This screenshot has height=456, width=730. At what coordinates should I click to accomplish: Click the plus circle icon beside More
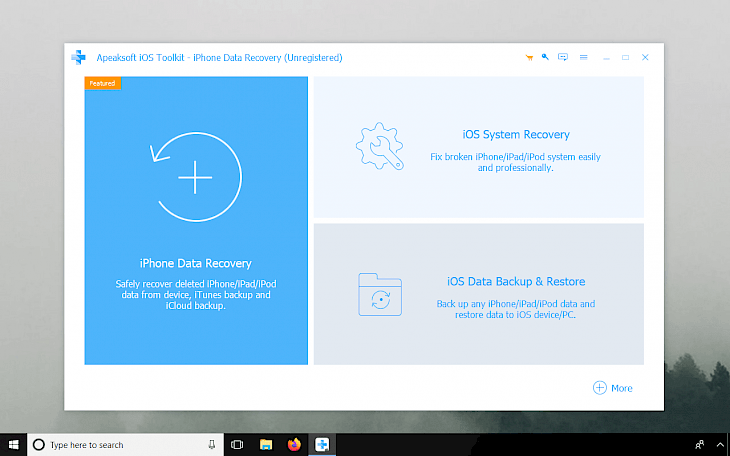coord(600,388)
